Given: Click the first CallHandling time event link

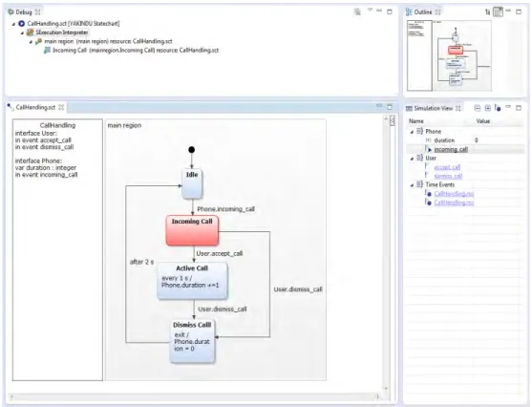Looking at the screenshot, I should [454, 194].
